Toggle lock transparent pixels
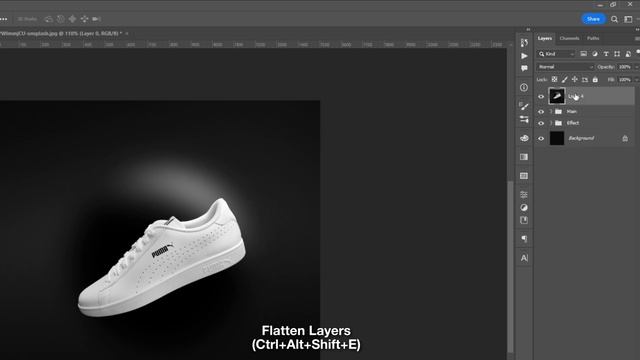This screenshot has height=360, width=640. [x=554, y=79]
